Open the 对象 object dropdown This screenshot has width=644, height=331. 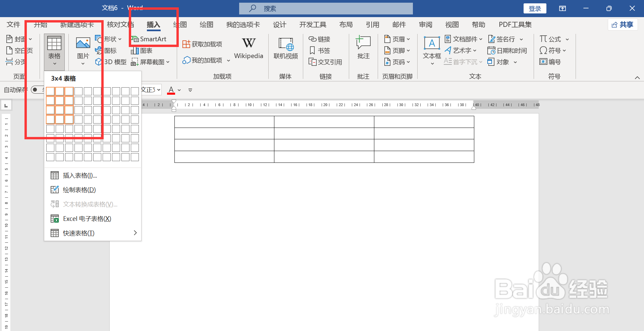502,62
